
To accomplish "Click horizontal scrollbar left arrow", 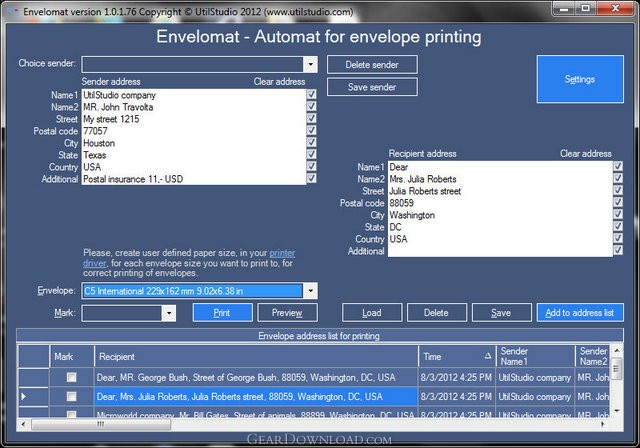I will (23, 424).
